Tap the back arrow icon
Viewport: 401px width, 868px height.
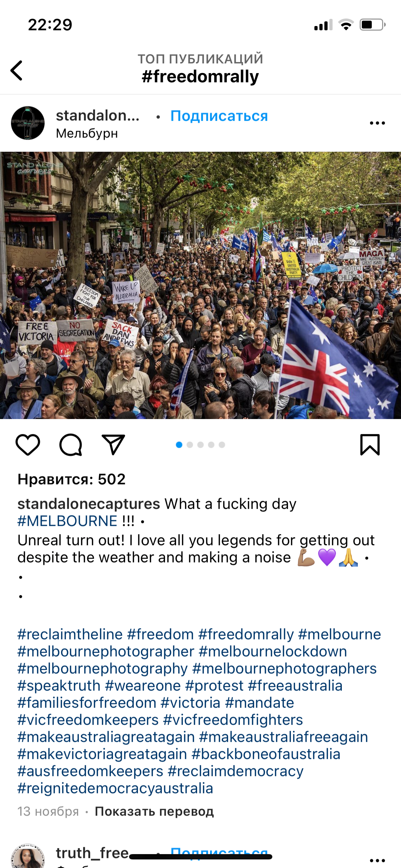click(17, 70)
